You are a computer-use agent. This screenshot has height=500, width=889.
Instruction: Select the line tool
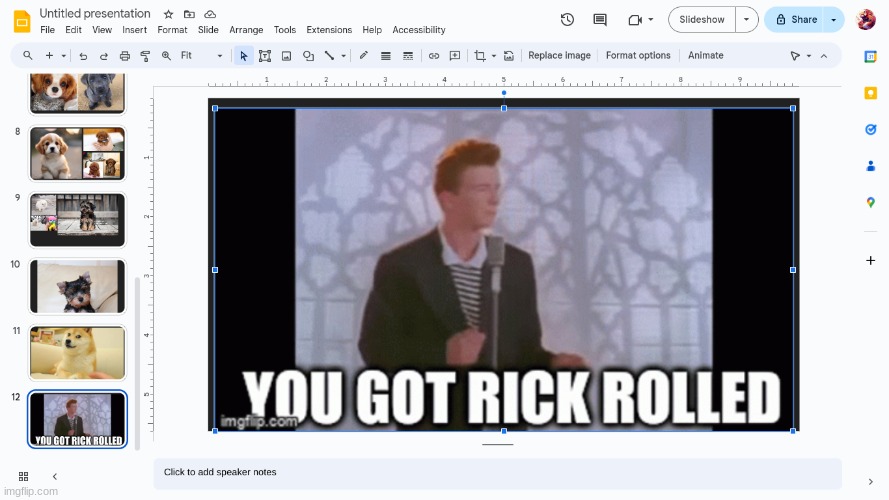coord(329,56)
